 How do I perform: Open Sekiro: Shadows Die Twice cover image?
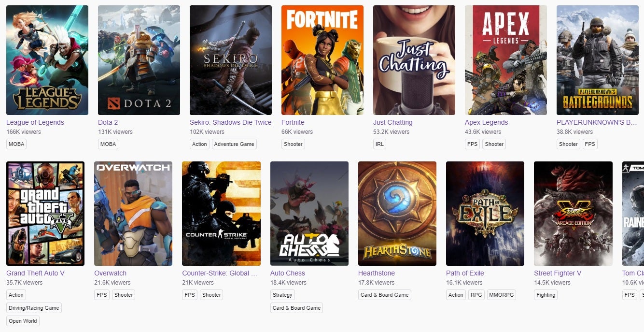coord(230,60)
